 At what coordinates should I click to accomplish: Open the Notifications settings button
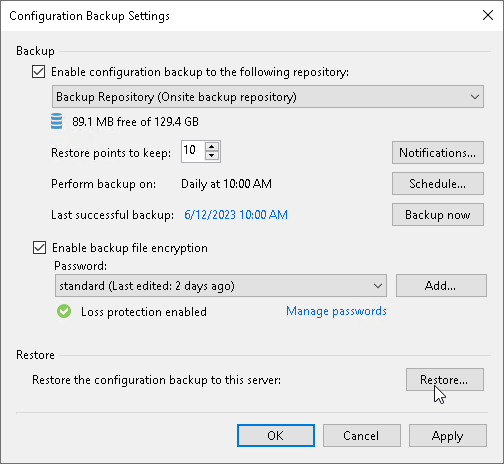[438, 153]
